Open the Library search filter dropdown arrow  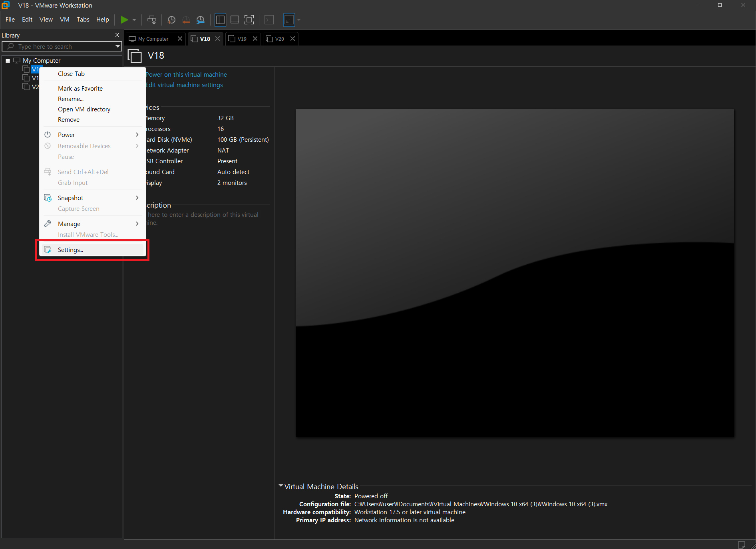[x=117, y=46]
